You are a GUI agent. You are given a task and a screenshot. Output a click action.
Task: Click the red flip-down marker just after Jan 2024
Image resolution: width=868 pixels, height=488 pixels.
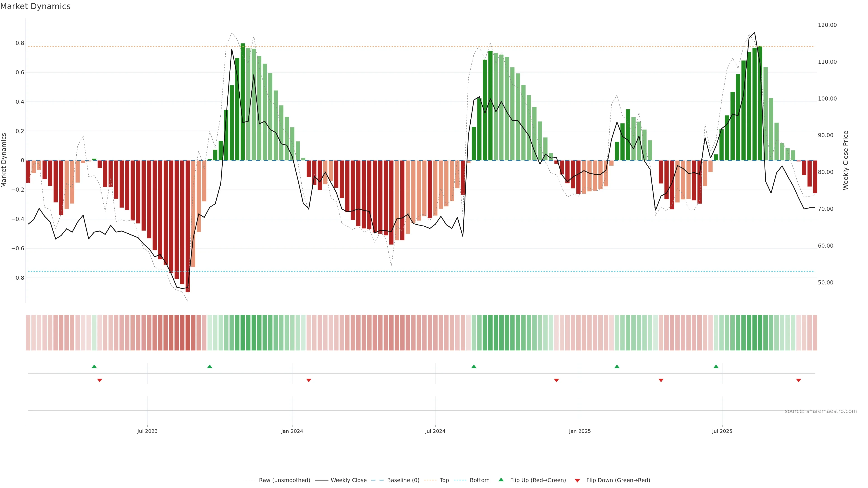309,380
